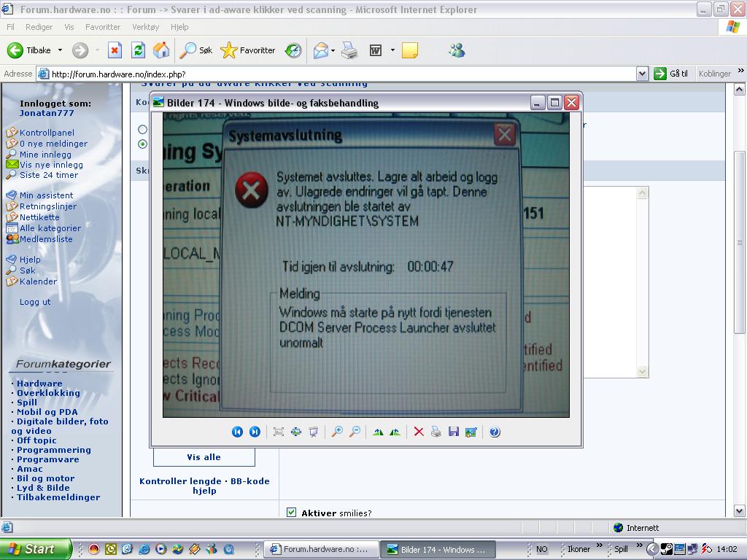The image size is (747, 560).
Task: Switch to Forum.hardware.no taskbar button
Action: coord(321,549)
